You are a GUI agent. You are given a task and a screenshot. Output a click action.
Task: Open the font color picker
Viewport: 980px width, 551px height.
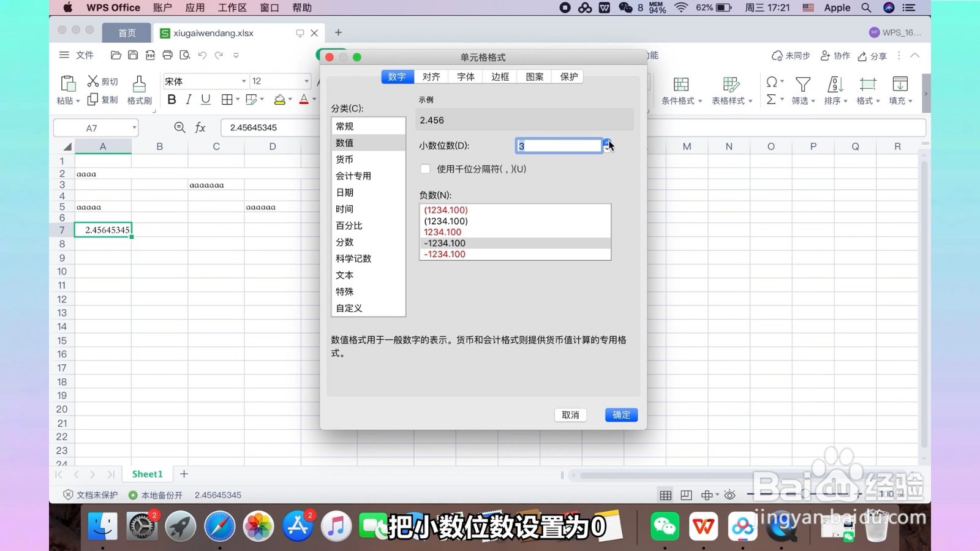coord(304,99)
